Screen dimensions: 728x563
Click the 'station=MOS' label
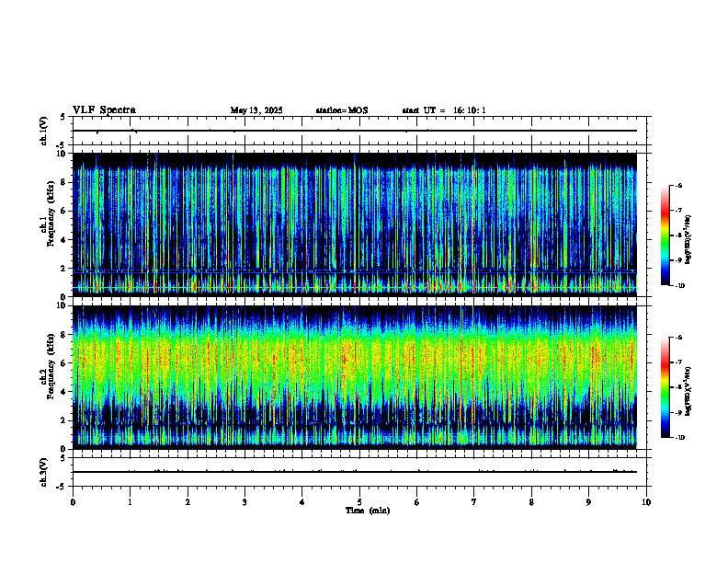[x=342, y=110]
